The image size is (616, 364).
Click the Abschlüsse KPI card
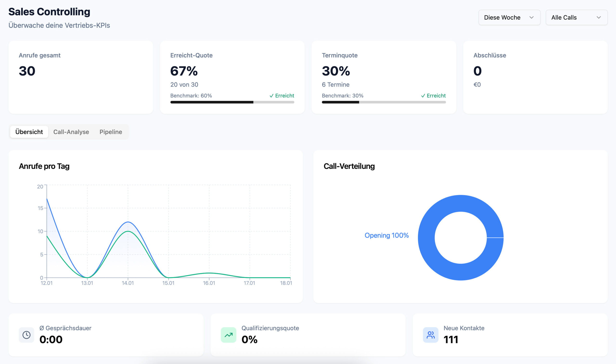point(535,77)
